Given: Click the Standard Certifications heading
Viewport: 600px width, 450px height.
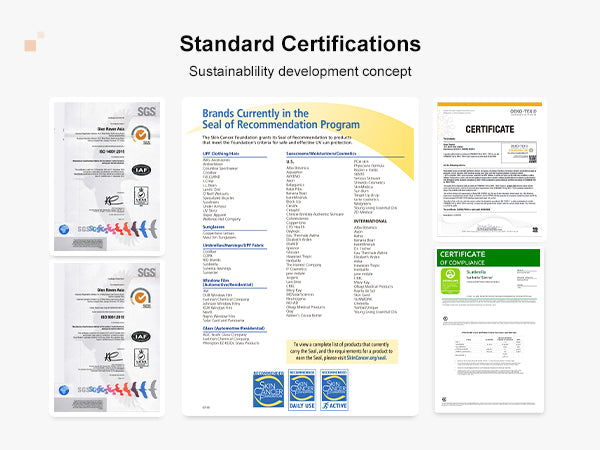Looking at the screenshot, I should 300,44.
